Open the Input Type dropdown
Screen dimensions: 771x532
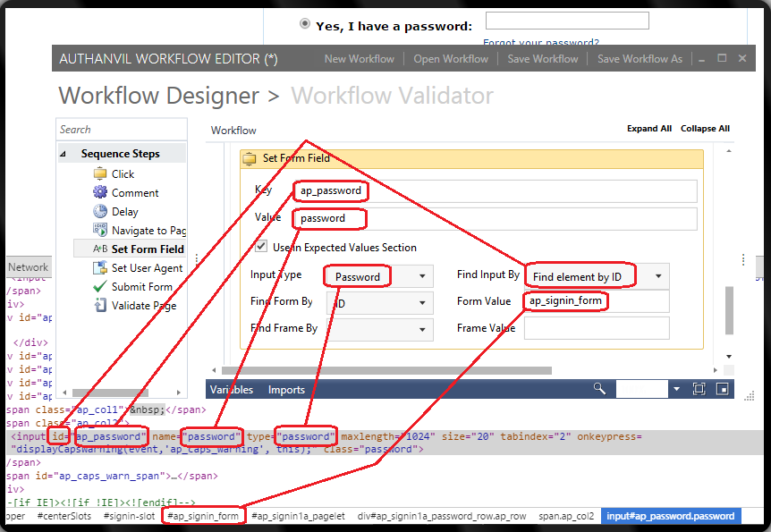[422, 276]
